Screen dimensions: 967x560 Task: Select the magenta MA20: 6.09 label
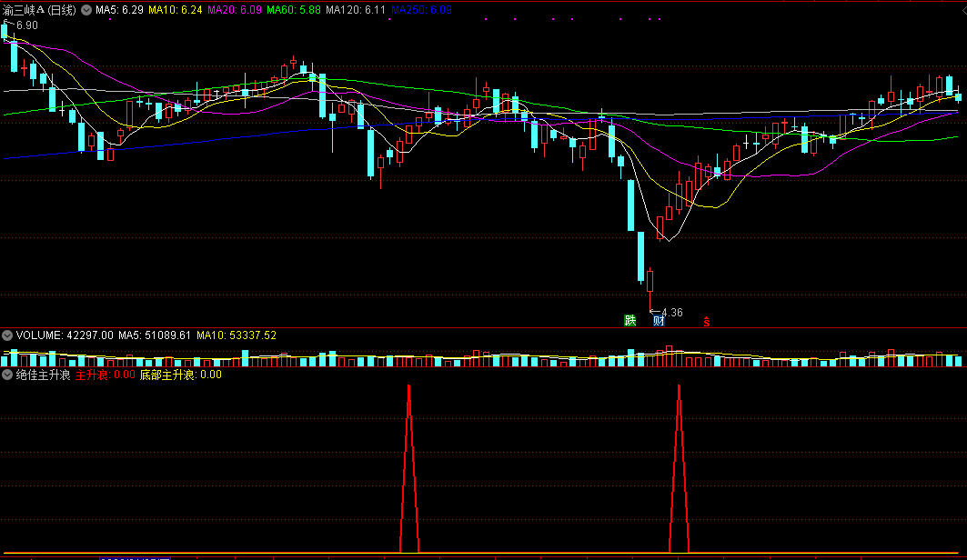tap(235, 10)
